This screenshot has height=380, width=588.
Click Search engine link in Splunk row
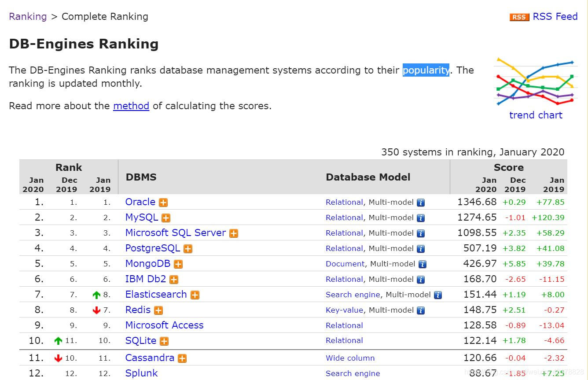tap(353, 373)
